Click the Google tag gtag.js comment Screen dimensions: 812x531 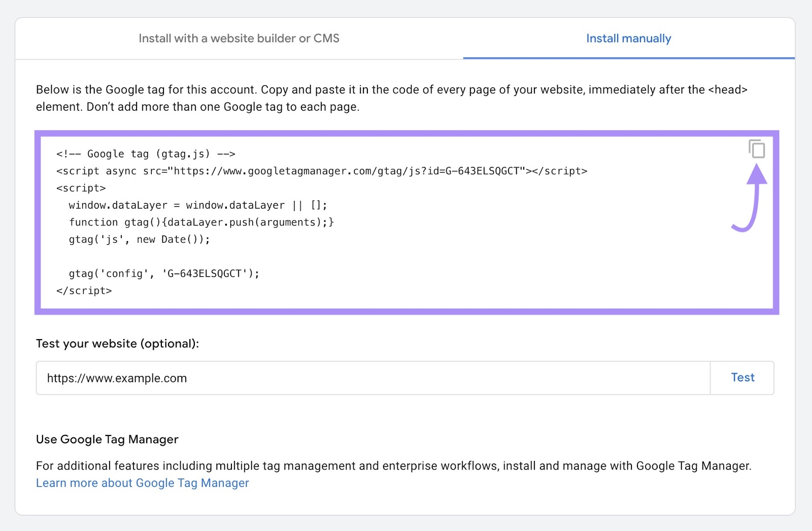click(x=146, y=153)
